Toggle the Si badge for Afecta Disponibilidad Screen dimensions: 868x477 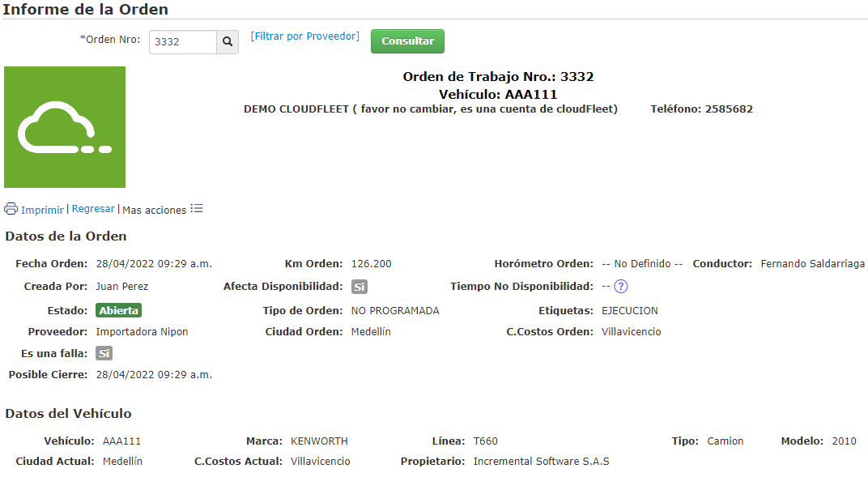click(358, 286)
